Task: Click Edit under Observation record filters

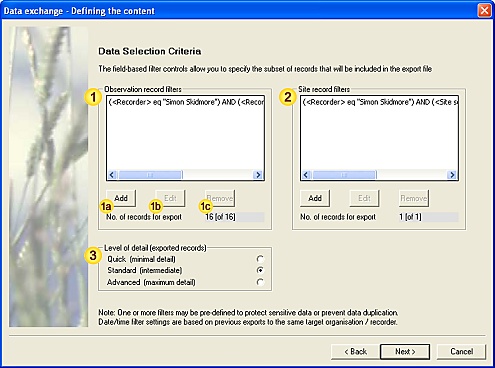Action: (170, 198)
